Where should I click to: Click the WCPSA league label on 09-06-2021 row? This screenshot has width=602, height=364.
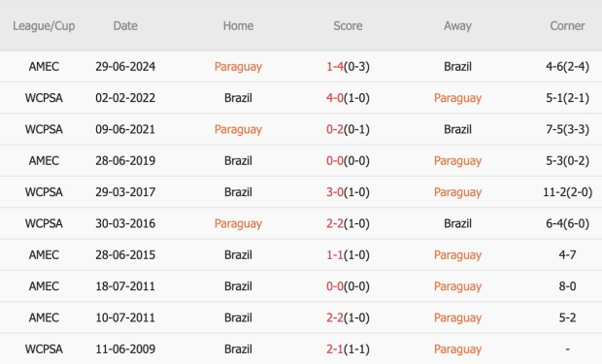[44, 129]
